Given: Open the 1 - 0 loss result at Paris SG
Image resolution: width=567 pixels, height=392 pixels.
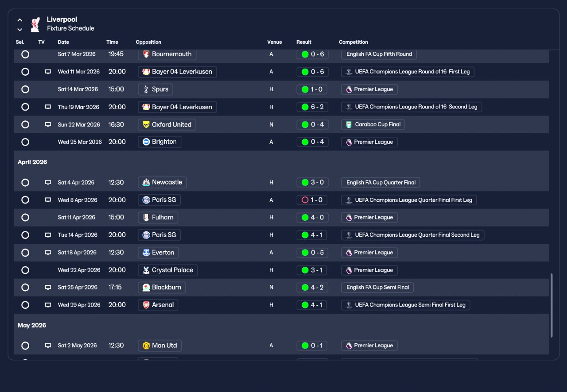Looking at the screenshot, I should point(312,200).
